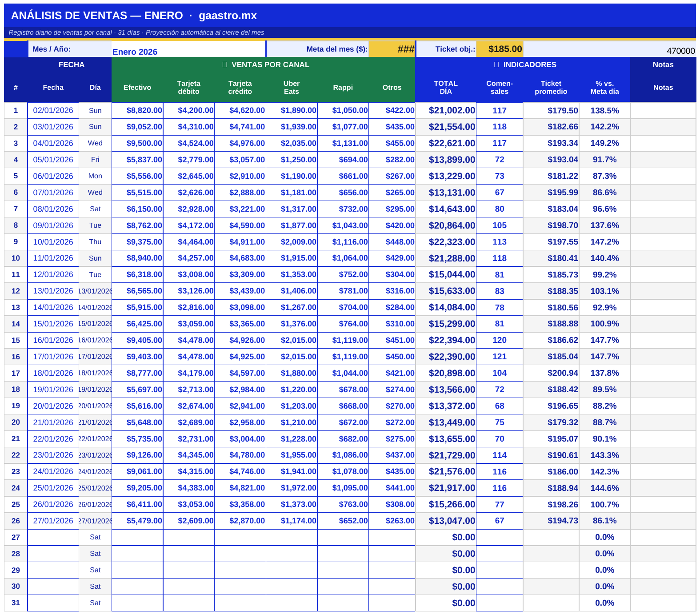Select ticket promedio value $200.94
The width and height of the screenshot is (700, 615).
point(551,373)
